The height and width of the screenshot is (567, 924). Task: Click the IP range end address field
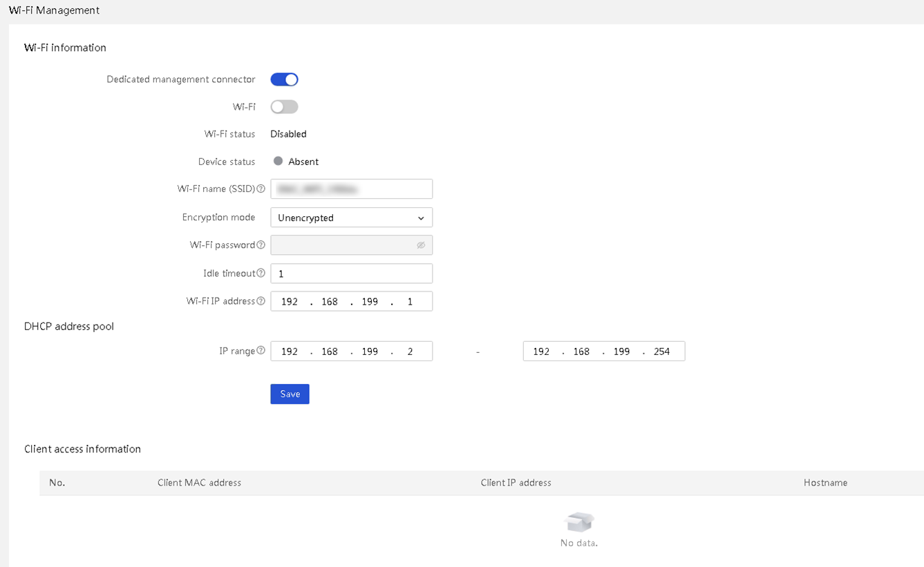click(x=604, y=352)
